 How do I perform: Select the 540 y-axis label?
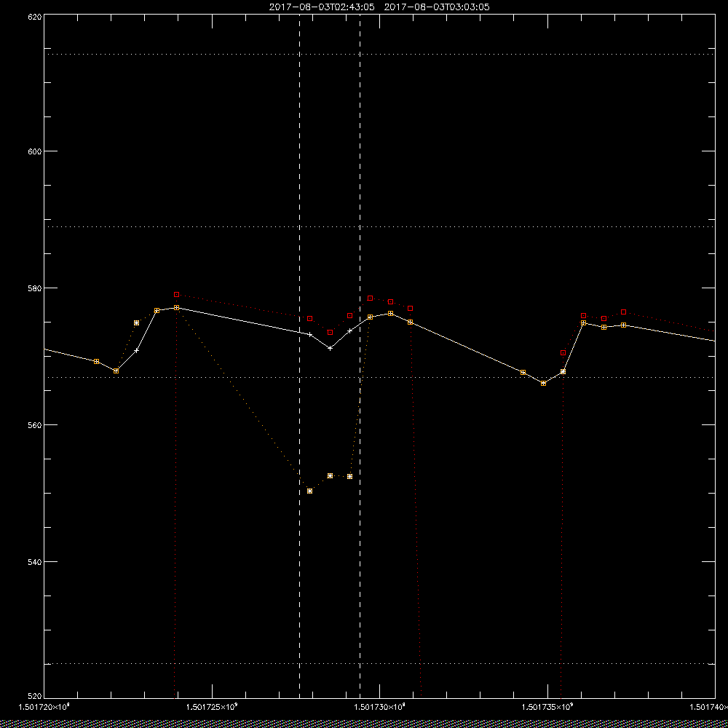(x=35, y=562)
